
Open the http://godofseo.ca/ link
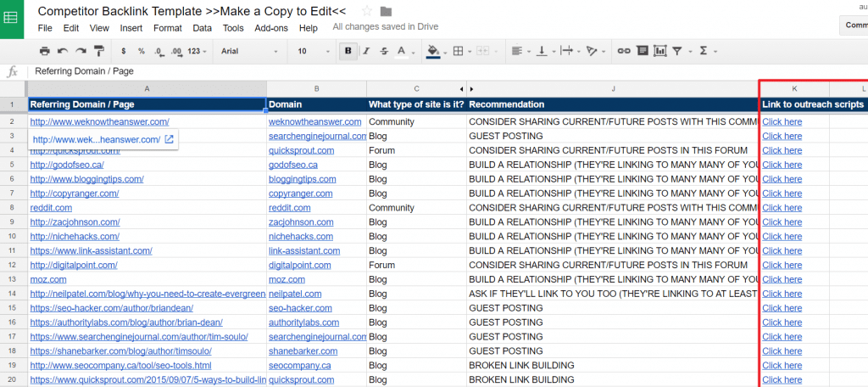[67, 165]
